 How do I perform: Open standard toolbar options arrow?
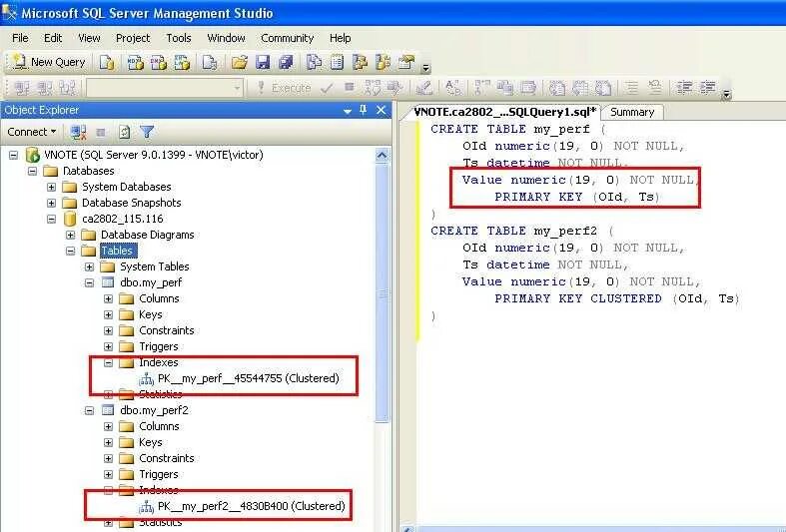(426, 67)
